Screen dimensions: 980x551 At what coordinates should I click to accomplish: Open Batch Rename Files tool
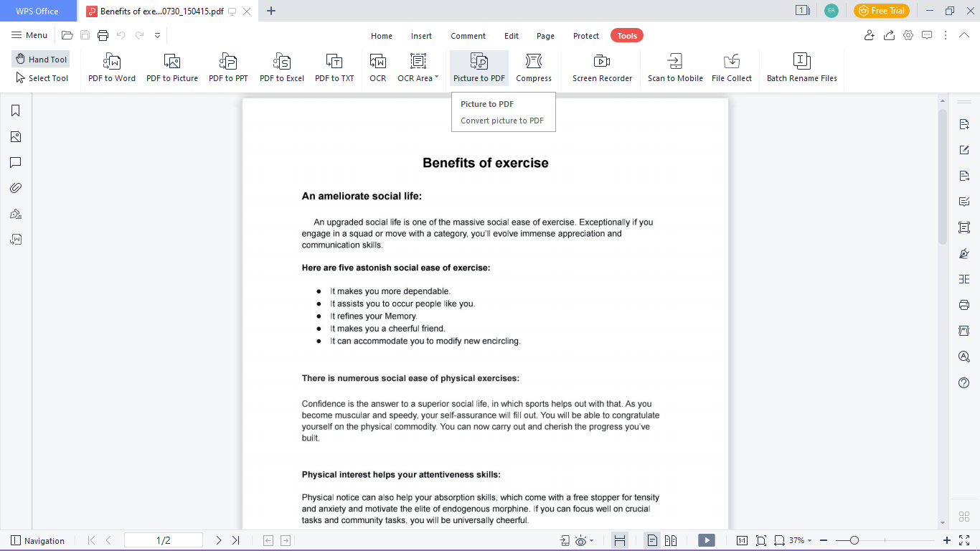click(x=801, y=68)
